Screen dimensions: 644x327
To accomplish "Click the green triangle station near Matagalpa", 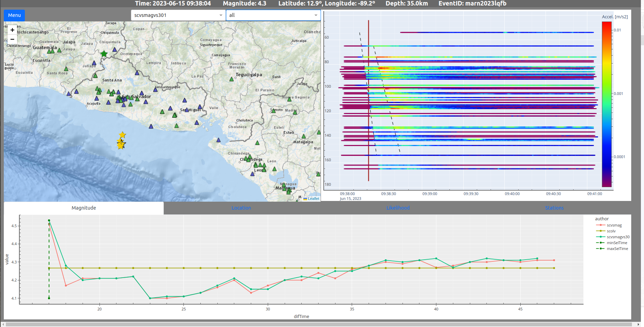I will tap(304, 136).
